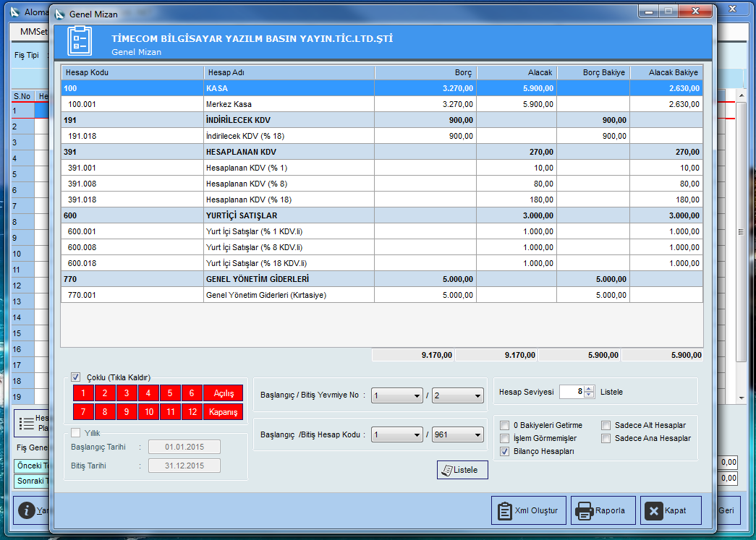Click the Xml Oluştur clipboard icon
Image resolution: width=756 pixels, height=540 pixels.
pos(504,511)
